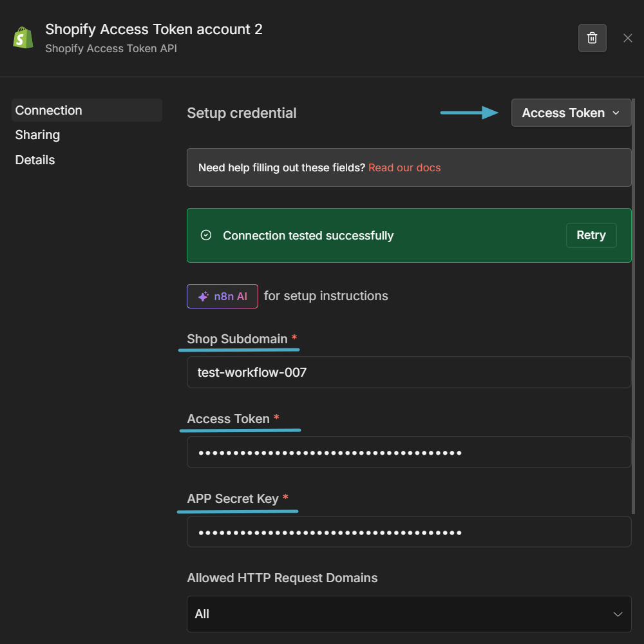Click the masked APP Secret Key field
The width and height of the screenshot is (644, 644).
coord(409,531)
